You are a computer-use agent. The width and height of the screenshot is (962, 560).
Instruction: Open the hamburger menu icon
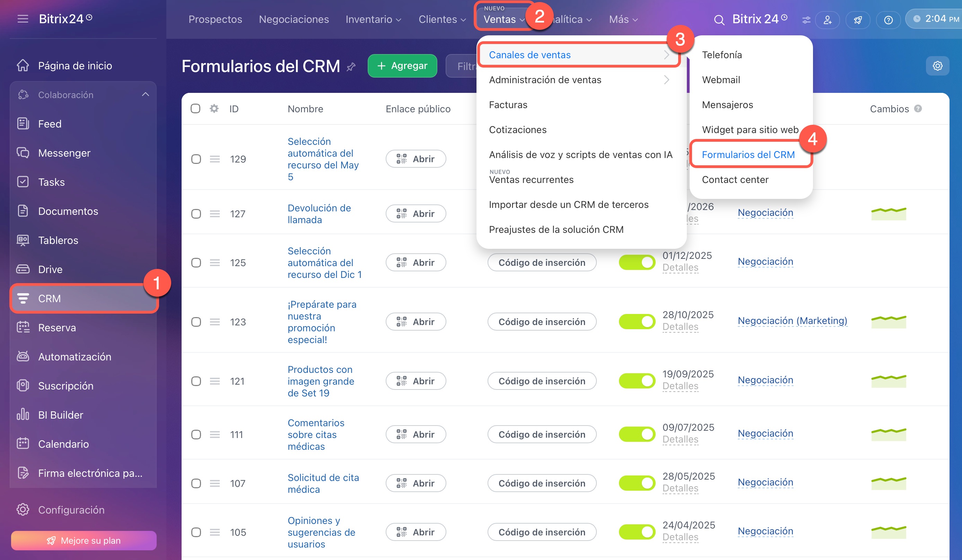pos(23,19)
